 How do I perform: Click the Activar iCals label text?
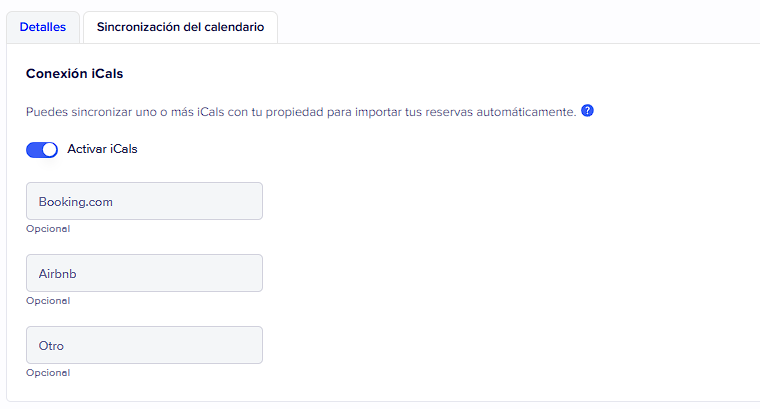point(102,150)
